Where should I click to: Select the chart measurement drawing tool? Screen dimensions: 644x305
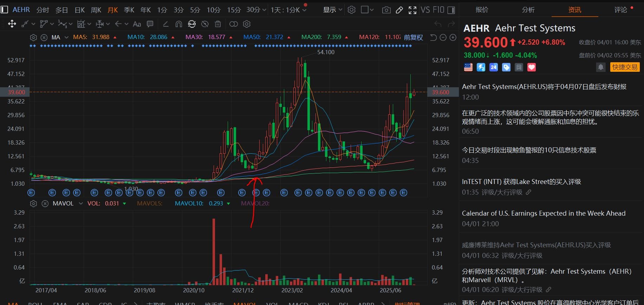click(x=81, y=24)
